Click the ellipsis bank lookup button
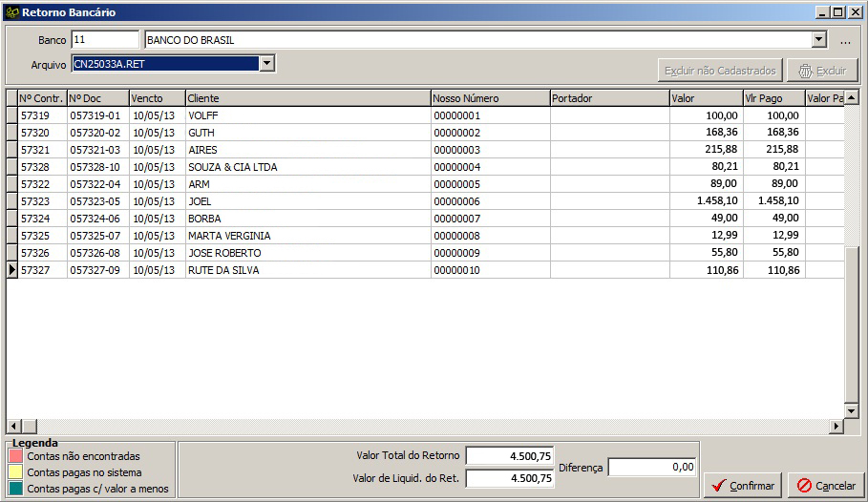This screenshot has height=502, width=868. pyautogui.click(x=845, y=41)
